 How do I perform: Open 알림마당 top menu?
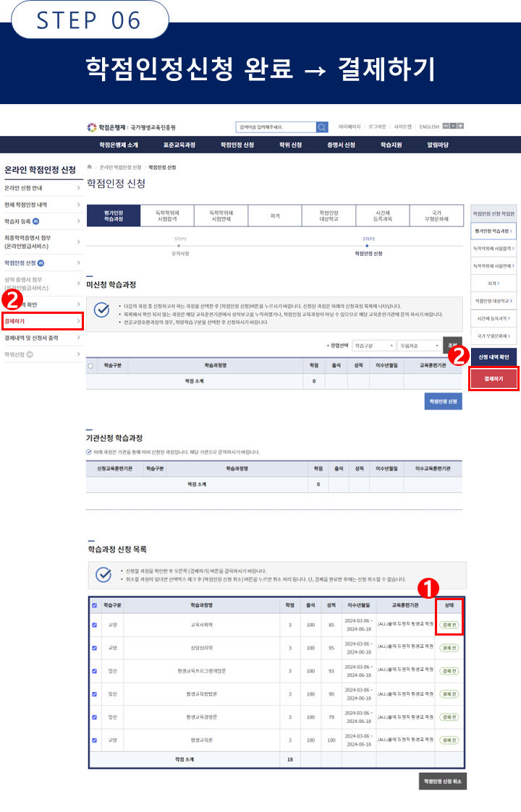(x=438, y=145)
